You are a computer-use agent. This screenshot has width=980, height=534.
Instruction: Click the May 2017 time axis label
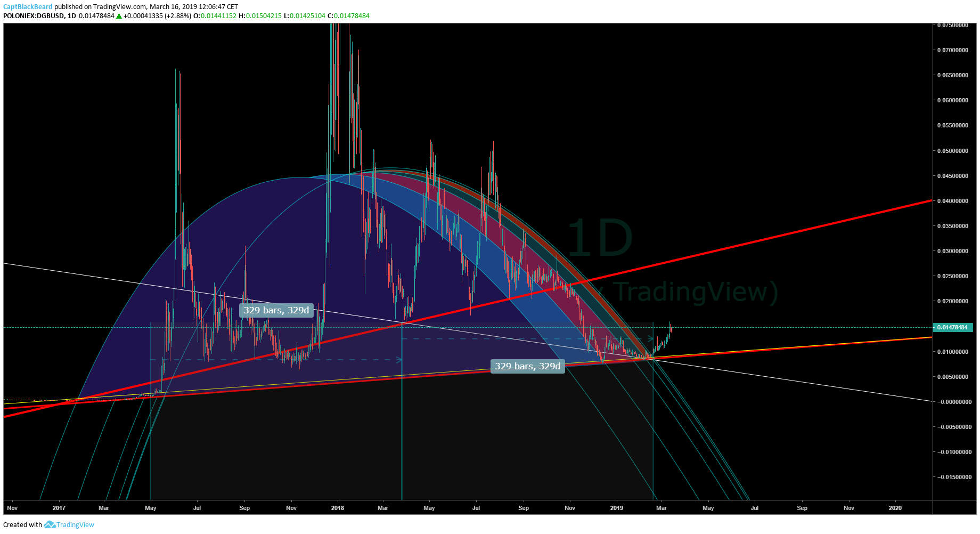pos(151,508)
